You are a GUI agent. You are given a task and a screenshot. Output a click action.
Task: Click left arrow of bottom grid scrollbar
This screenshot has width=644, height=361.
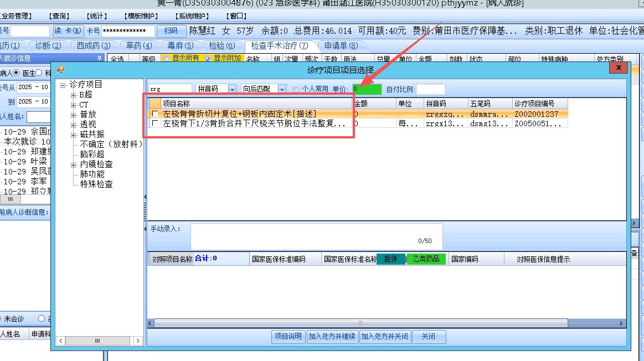point(150,323)
